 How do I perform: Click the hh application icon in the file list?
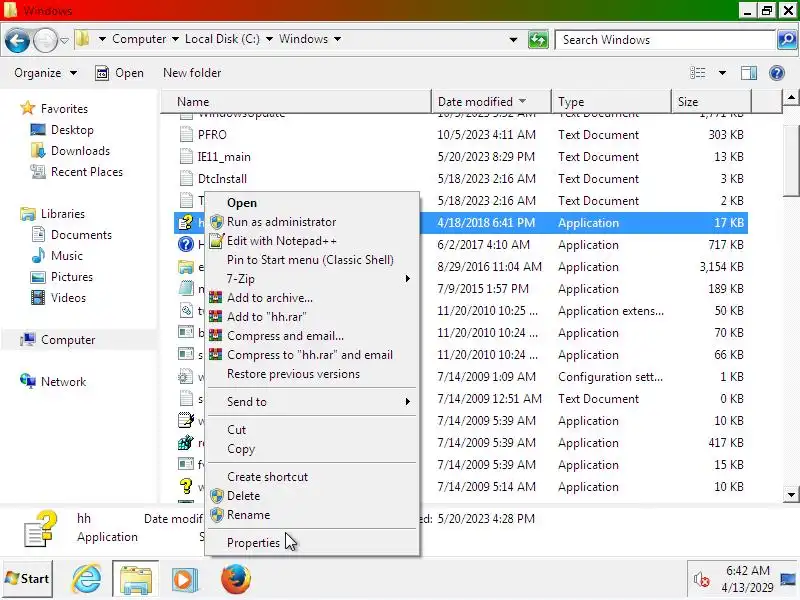pos(186,222)
